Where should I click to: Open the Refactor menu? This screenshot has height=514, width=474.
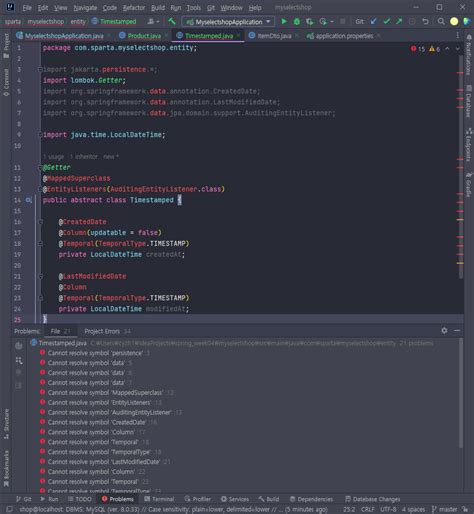[134, 7]
